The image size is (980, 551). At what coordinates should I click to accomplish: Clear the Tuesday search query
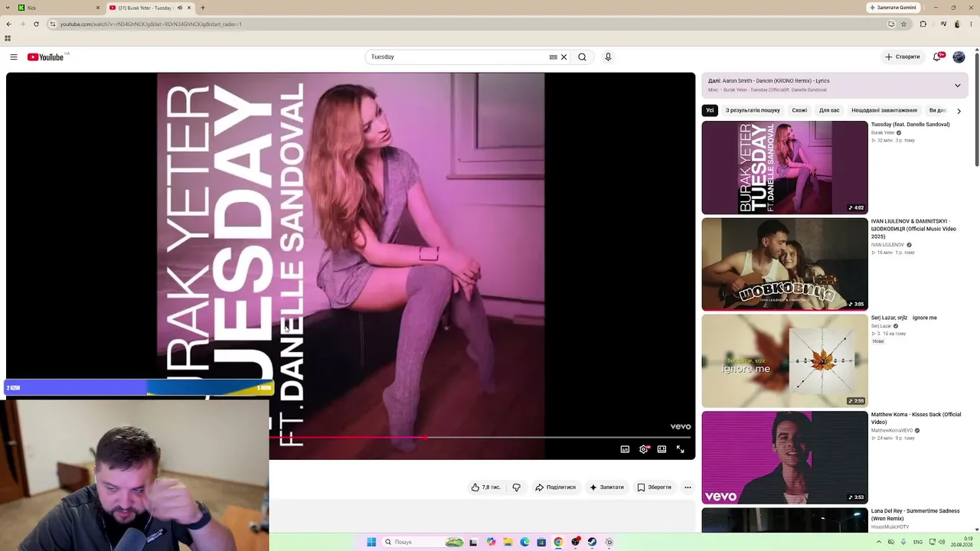coord(564,57)
